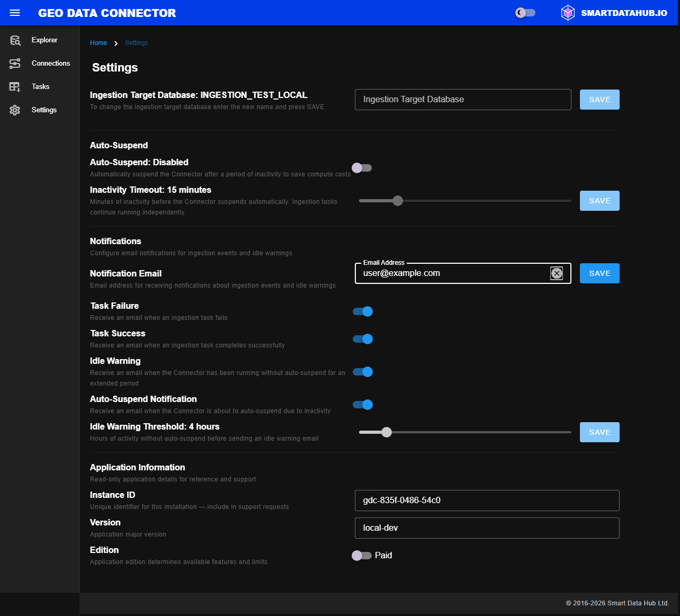Enable the Auto-Suspend switch

362,168
